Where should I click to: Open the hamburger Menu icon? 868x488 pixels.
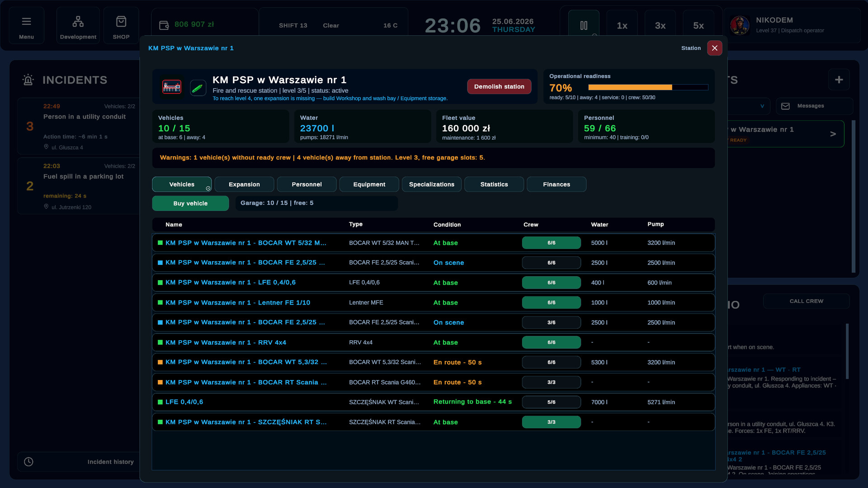(26, 21)
